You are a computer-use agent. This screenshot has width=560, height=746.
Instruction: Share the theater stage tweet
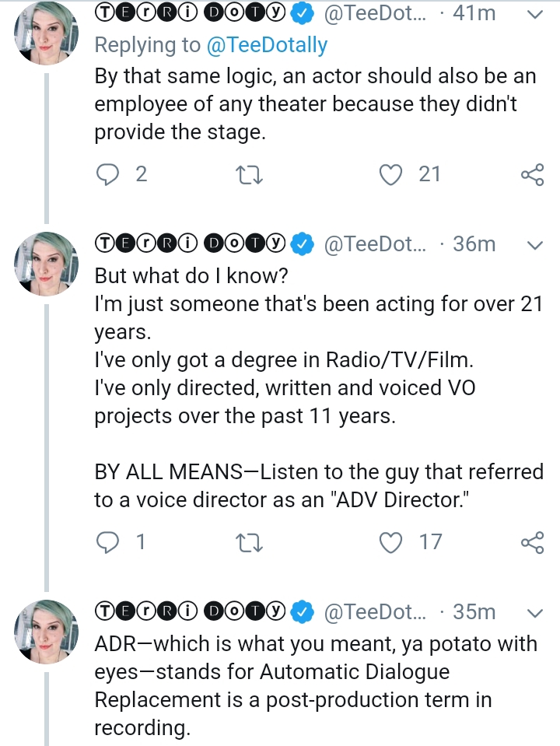532,175
